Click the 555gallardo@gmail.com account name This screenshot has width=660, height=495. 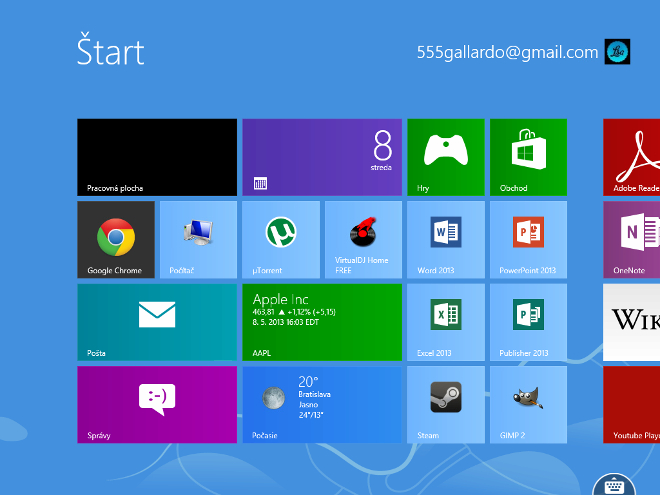(507, 53)
